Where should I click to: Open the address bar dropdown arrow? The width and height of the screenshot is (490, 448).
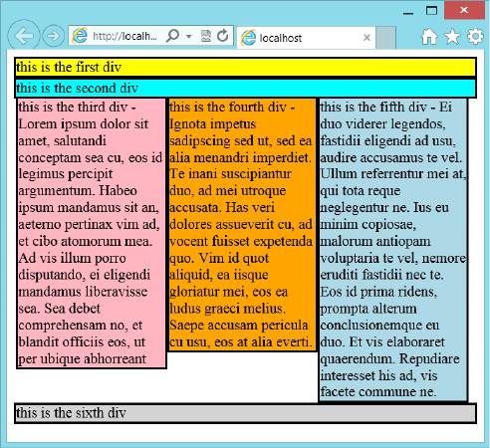pos(189,36)
